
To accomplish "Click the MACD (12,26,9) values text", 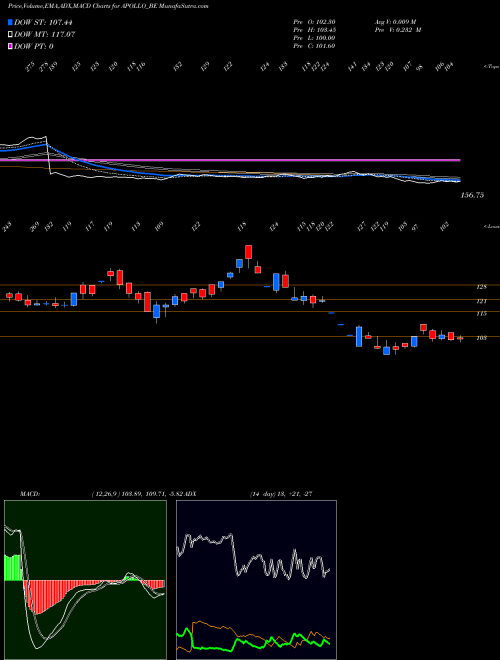I will coord(138,494).
